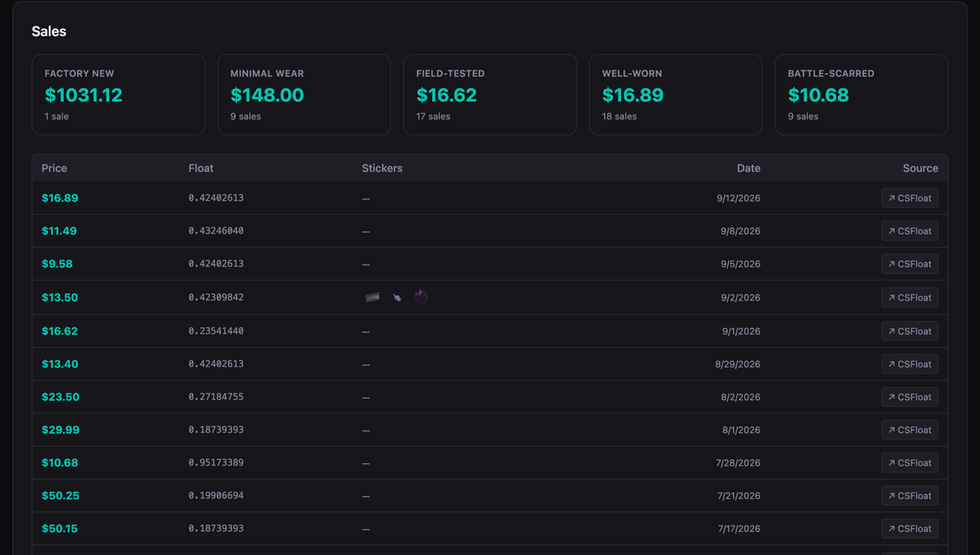Select the Minimal Wear sales card
980x555 pixels.
pyautogui.click(x=304, y=94)
